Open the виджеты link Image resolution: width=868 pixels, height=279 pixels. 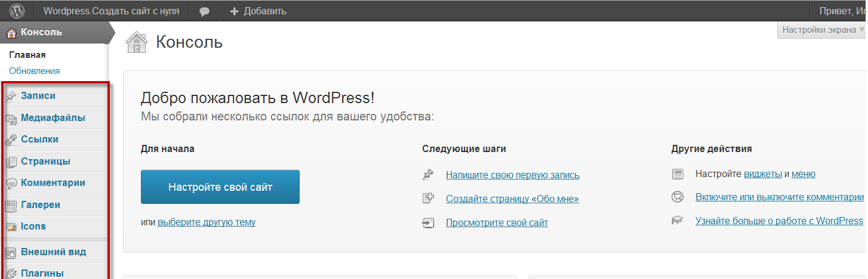(x=763, y=174)
